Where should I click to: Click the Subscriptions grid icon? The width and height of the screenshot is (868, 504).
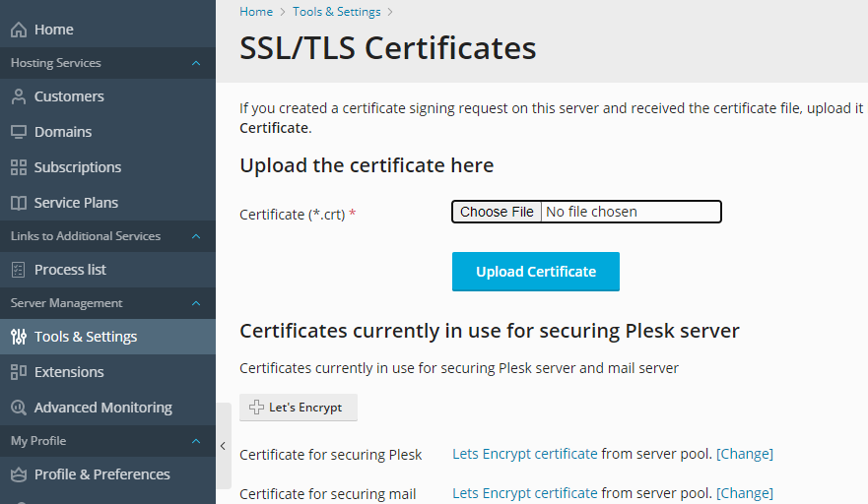19,167
